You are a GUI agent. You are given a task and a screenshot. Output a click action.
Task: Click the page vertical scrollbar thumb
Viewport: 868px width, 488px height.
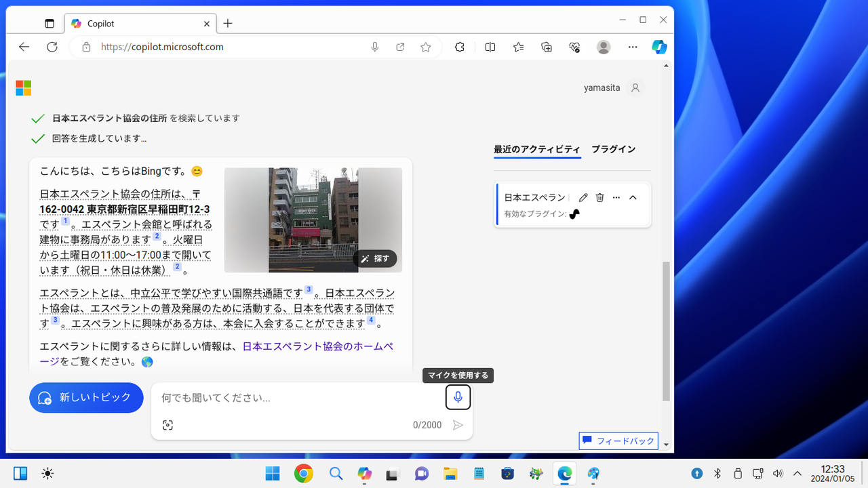click(666, 330)
